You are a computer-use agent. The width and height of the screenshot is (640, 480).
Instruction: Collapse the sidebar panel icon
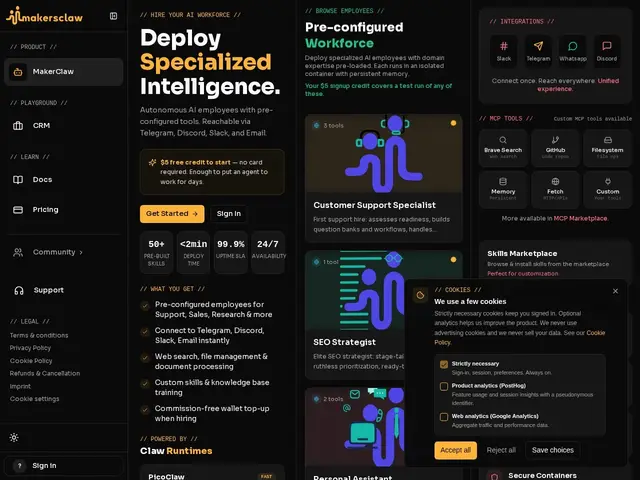tap(113, 16)
